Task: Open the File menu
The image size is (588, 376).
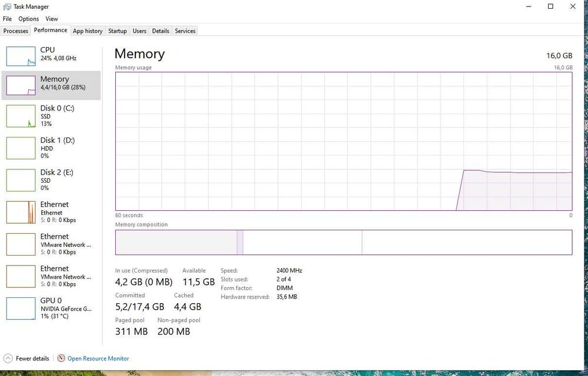Action: tap(7, 19)
